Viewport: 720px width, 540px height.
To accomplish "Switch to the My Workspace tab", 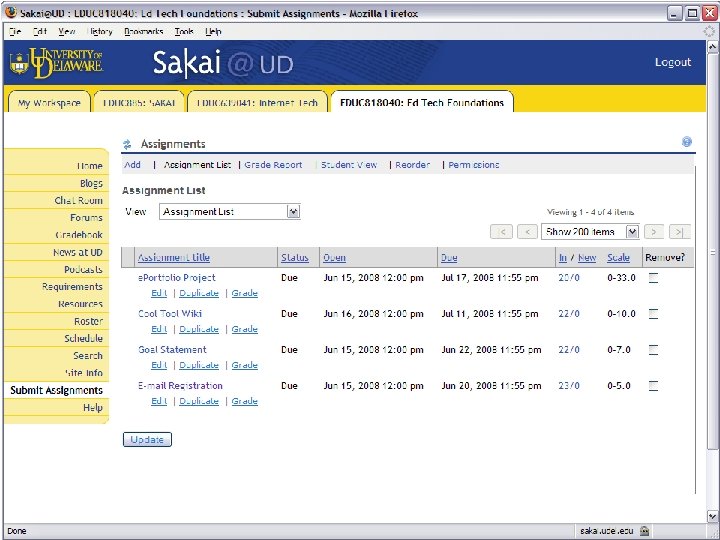I will [49, 102].
